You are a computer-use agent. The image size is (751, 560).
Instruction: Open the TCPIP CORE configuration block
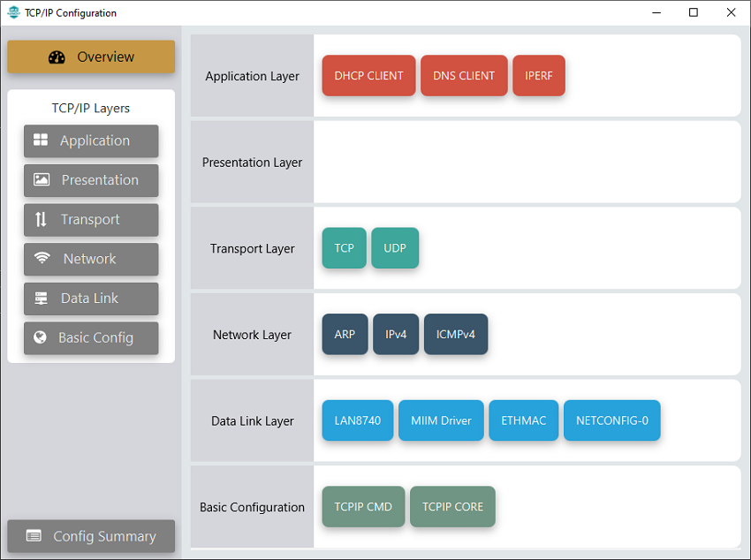(452, 507)
